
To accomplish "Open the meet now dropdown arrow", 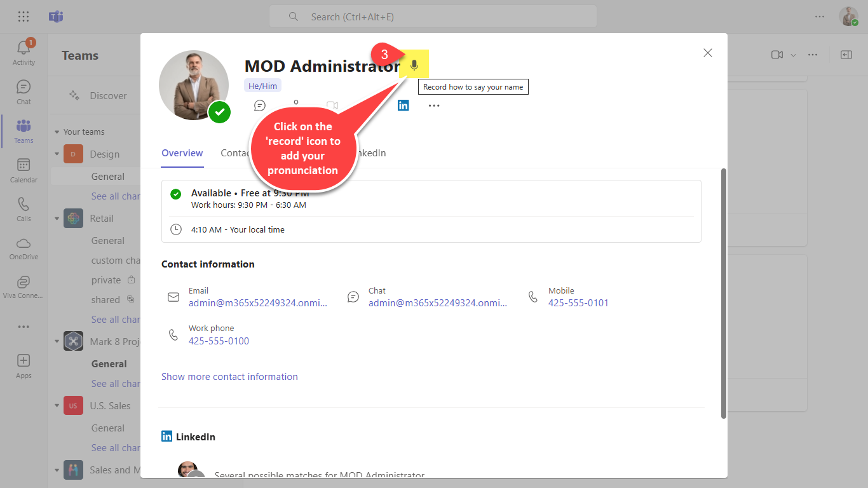I will (x=793, y=55).
